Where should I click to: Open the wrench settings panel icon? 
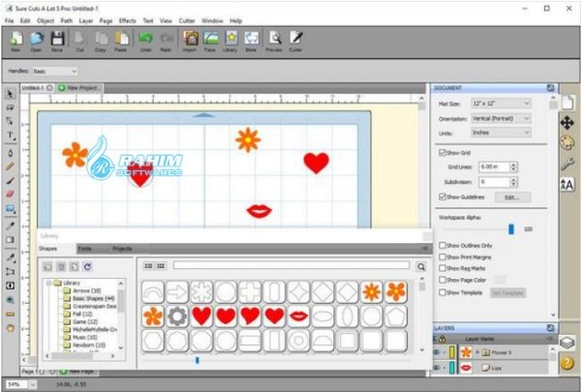(x=567, y=164)
